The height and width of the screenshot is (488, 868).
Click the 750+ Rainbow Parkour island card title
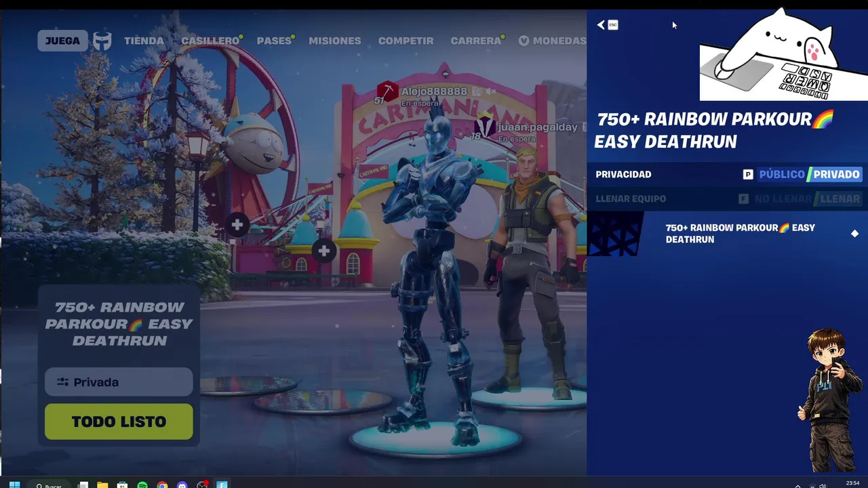point(119,324)
